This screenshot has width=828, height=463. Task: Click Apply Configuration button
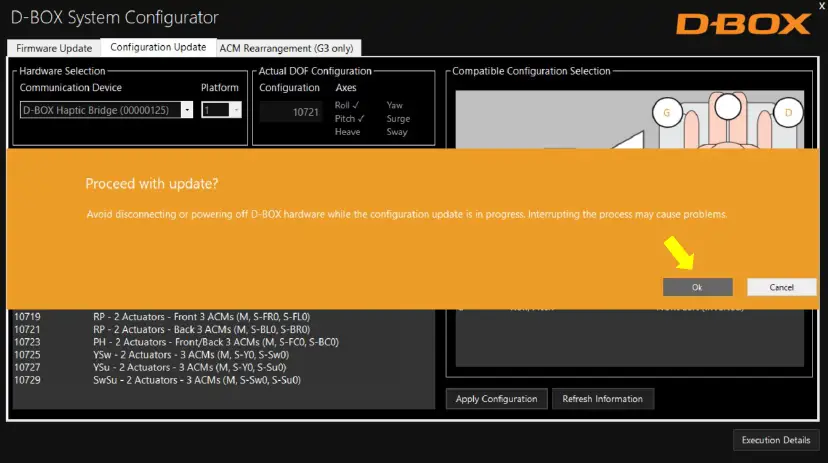click(496, 399)
